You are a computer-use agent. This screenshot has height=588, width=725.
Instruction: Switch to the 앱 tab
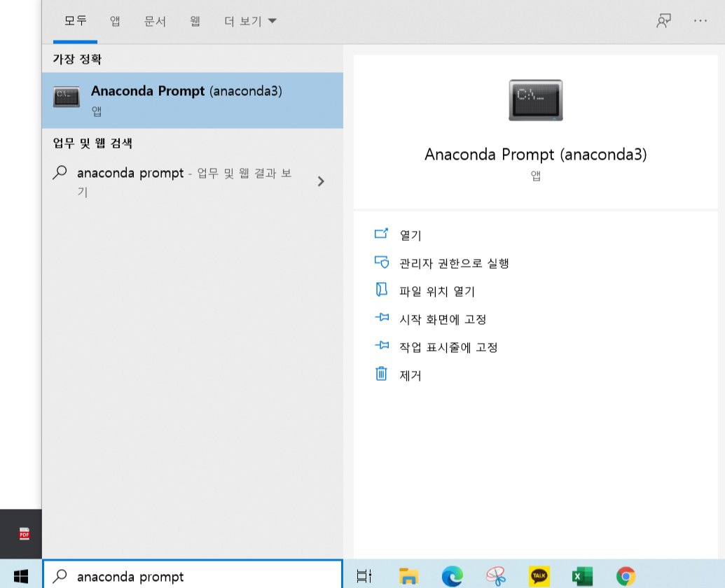(115, 21)
